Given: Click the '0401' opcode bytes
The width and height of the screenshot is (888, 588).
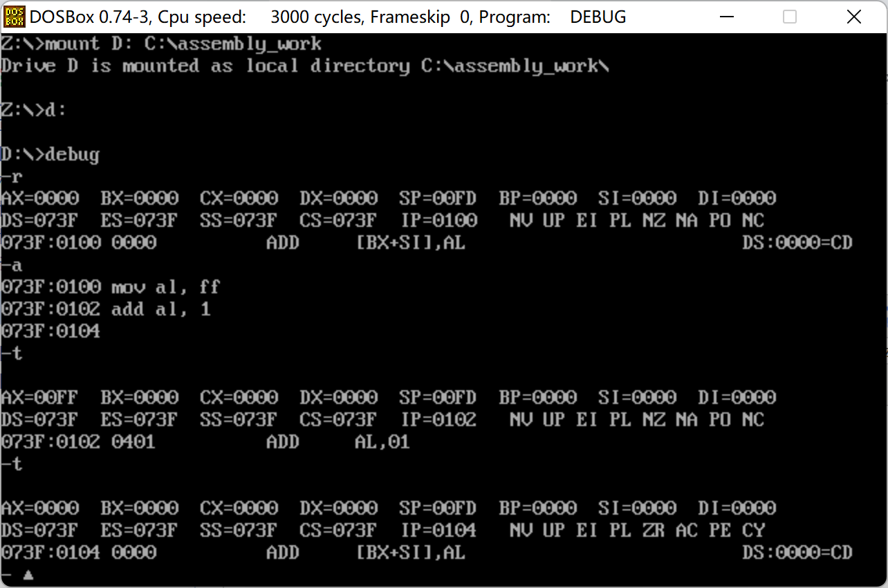Looking at the screenshot, I should coord(133,443).
